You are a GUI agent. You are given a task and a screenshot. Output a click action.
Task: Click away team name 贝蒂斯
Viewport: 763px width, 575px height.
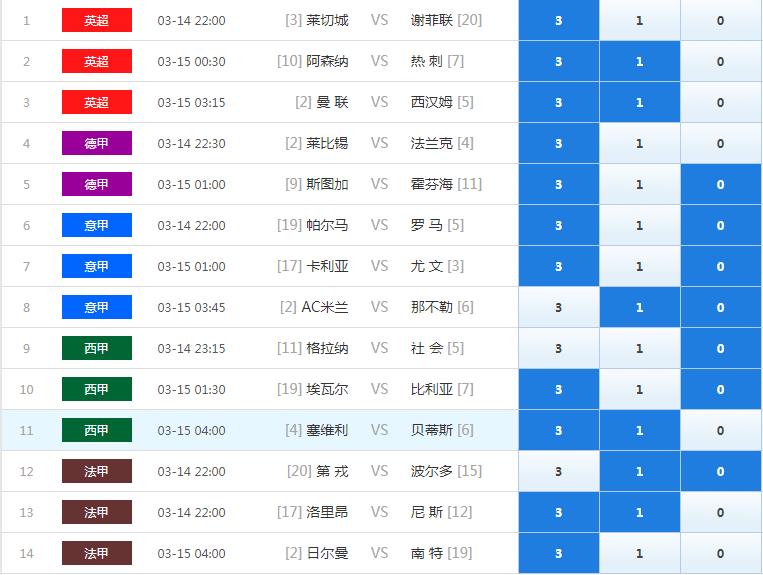pos(432,430)
